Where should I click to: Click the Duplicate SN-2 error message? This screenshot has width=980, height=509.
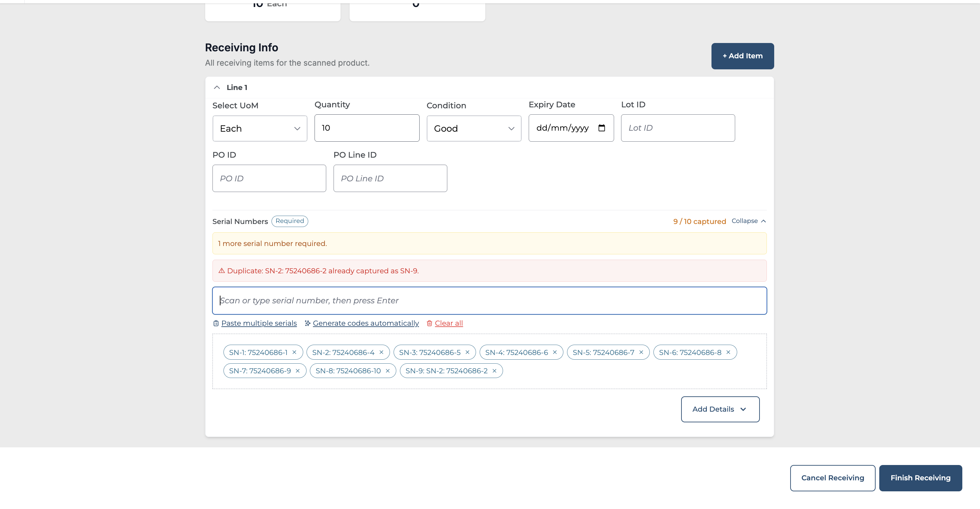click(x=489, y=271)
